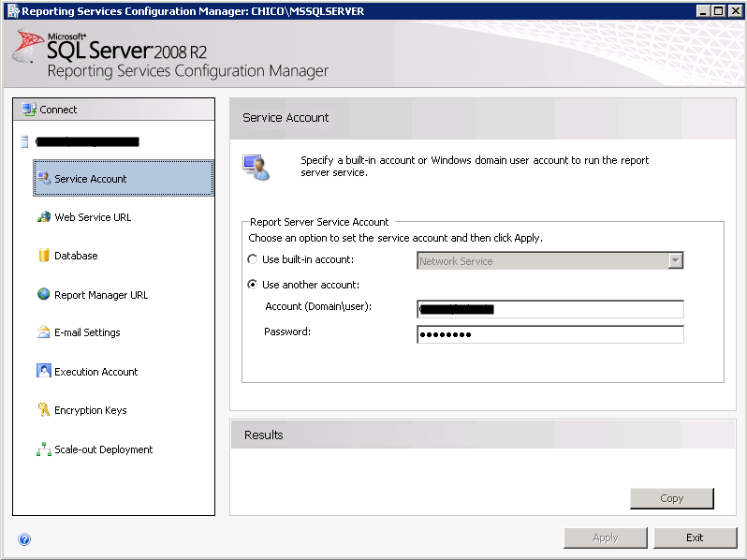Click the 'Password:' label
The width and height of the screenshot is (747, 560).
click(x=287, y=332)
